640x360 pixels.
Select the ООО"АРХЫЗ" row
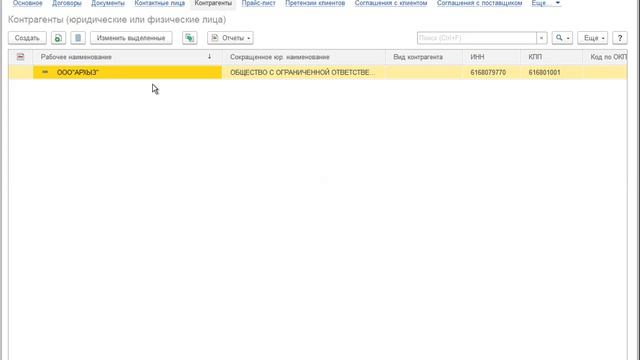click(x=318, y=72)
